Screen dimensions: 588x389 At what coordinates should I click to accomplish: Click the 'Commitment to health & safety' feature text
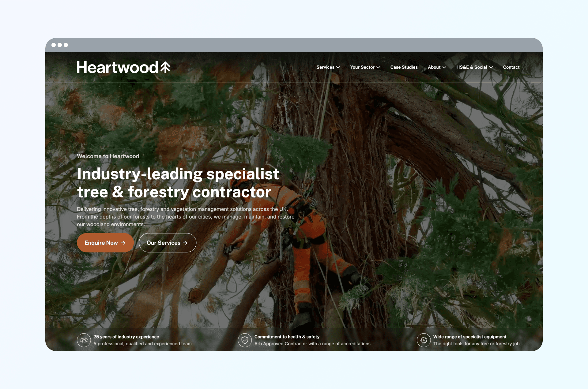[x=287, y=337]
